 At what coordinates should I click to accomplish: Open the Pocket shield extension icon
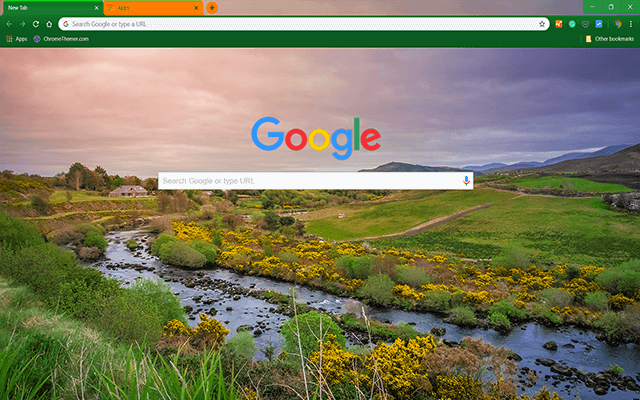click(x=585, y=24)
